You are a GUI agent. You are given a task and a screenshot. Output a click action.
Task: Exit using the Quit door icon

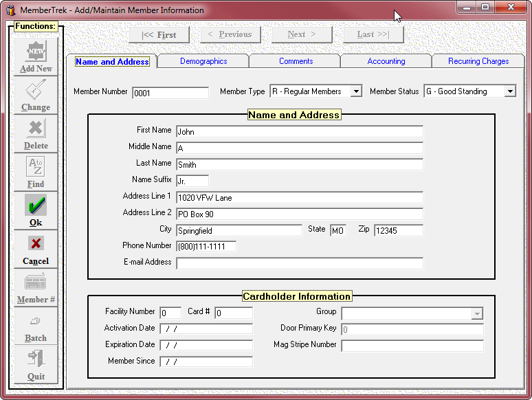(36, 358)
